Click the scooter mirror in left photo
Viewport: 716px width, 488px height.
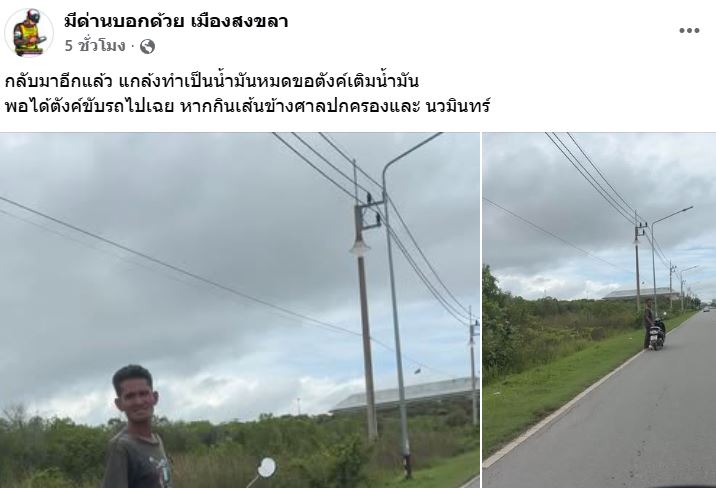(x=267, y=467)
